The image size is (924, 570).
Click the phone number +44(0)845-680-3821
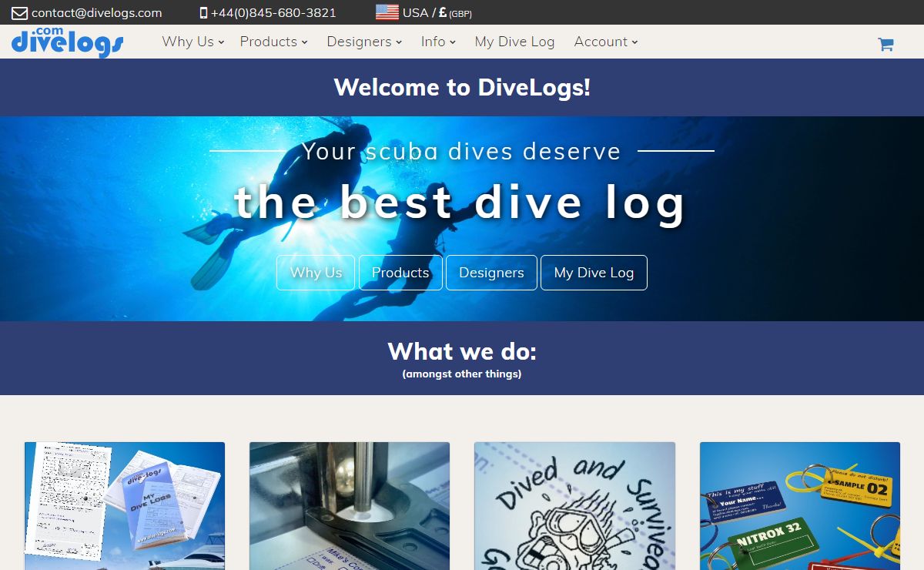tap(273, 13)
